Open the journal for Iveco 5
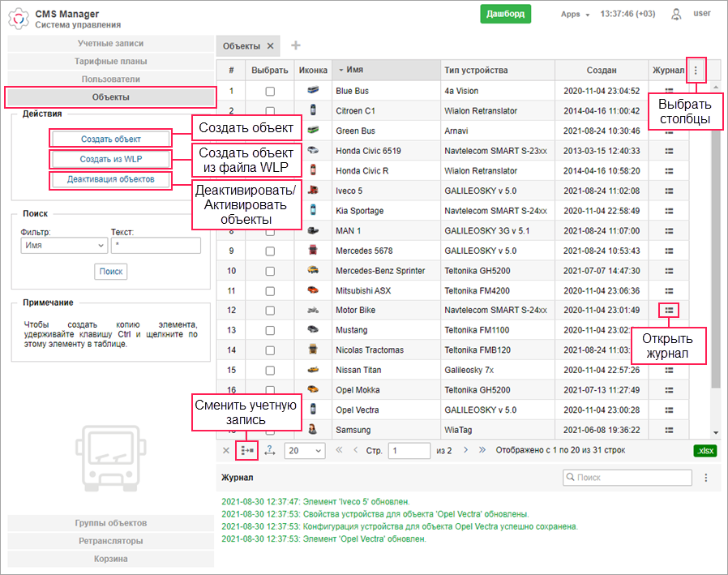Viewport: 728px width, 575px height. [x=669, y=191]
